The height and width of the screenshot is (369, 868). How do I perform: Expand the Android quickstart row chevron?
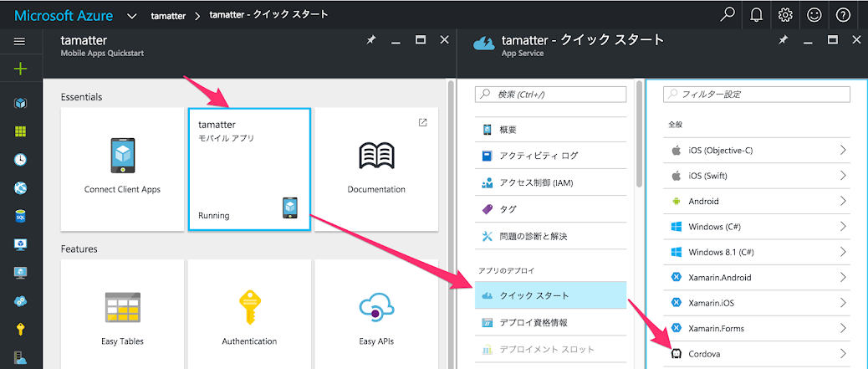842,201
